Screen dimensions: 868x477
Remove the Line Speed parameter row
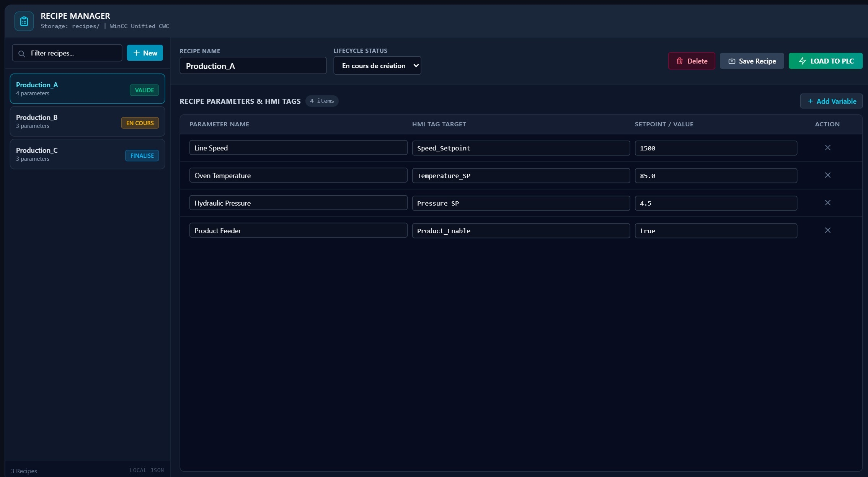pos(827,148)
